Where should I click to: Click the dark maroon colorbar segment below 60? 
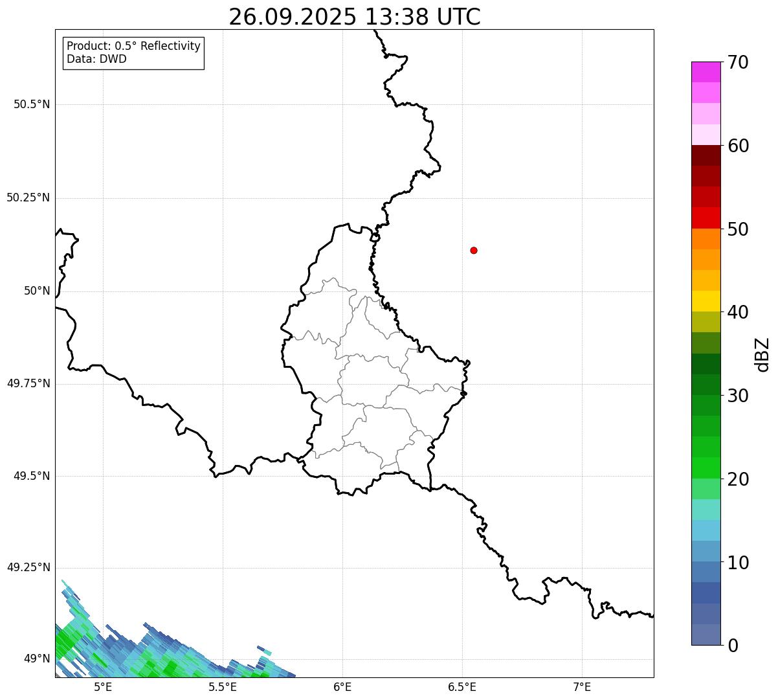[706, 155]
